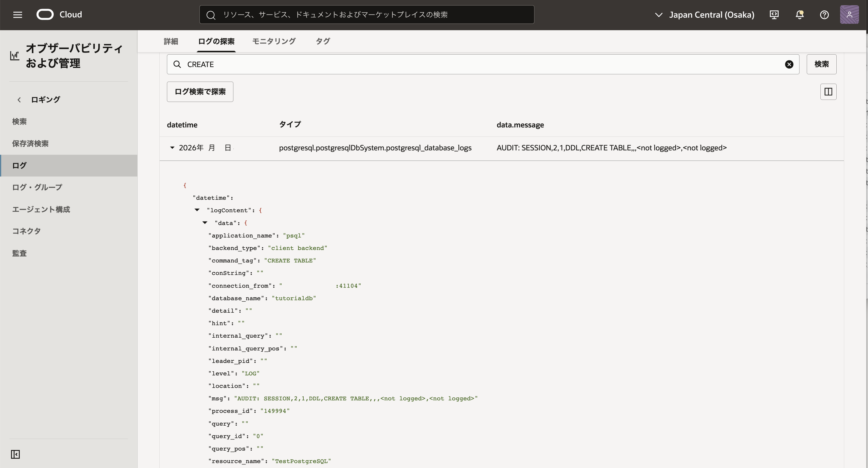The height and width of the screenshot is (468, 868).
Task: Click the "client backend" value
Action: (298, 248)
